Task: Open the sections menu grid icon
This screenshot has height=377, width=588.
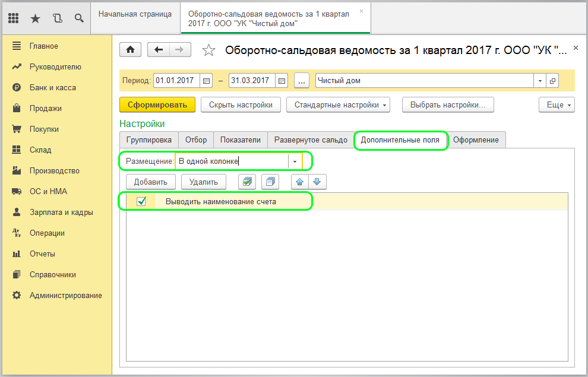Action: click(x=14, y=18)
